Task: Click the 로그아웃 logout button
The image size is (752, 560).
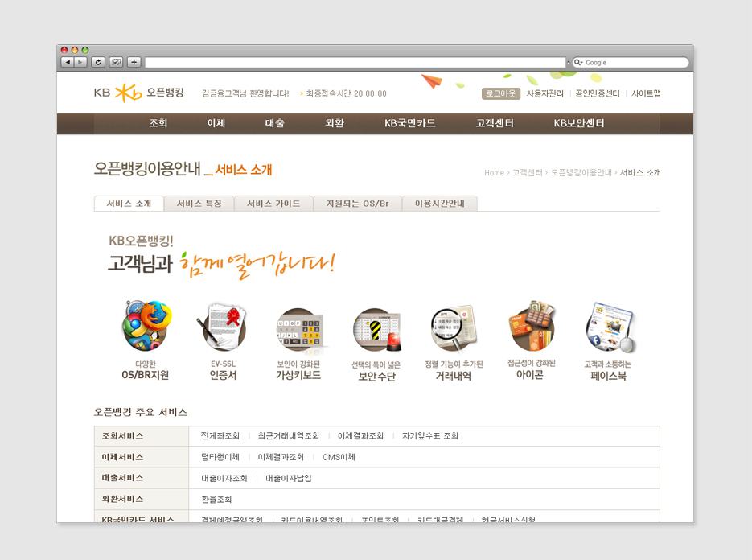Action: tap(501, 93)
